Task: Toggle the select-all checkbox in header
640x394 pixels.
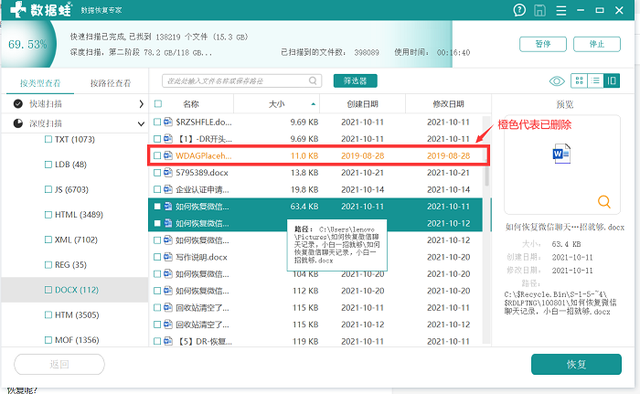Action: tap(158, 104)
